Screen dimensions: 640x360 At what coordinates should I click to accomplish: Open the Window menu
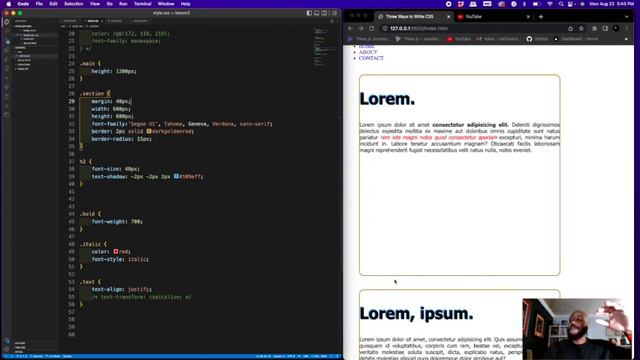166,4
